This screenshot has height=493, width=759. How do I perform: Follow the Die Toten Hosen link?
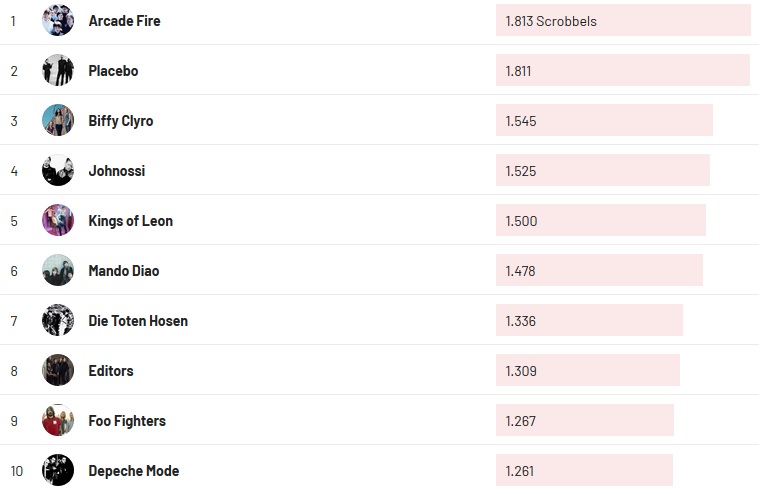pyautogui.click(x=138, y=321)
